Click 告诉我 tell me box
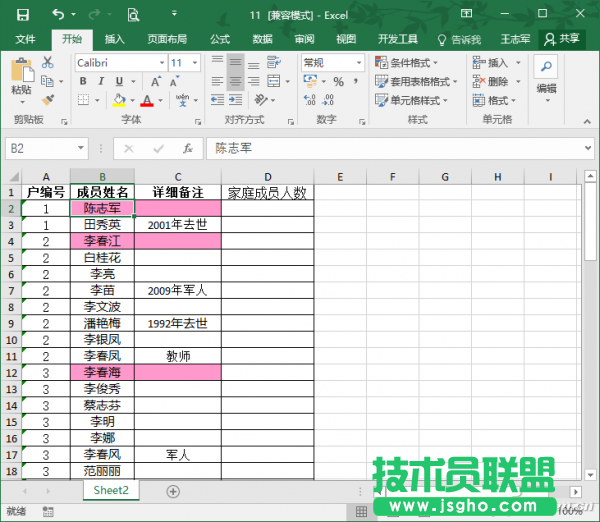This screenshot has height=522, width=600. click(459, 39)
